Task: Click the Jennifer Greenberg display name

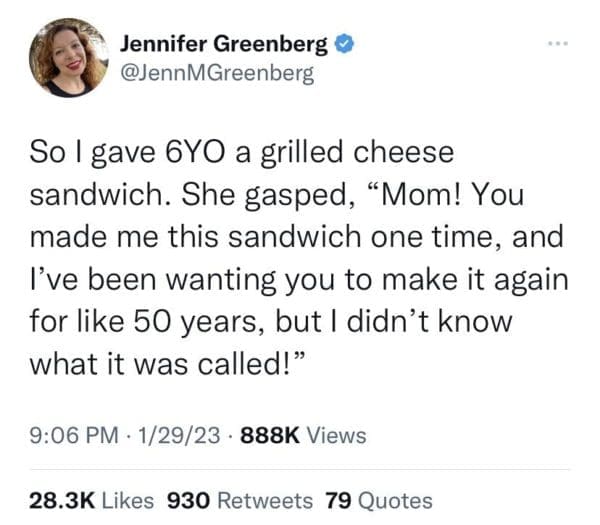Action: (222, 44)
